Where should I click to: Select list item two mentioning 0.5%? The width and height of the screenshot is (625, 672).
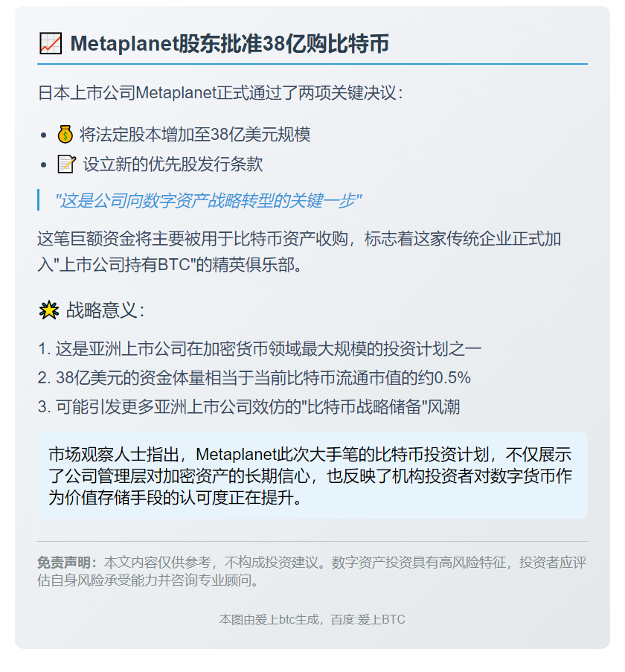coord(254,377)
